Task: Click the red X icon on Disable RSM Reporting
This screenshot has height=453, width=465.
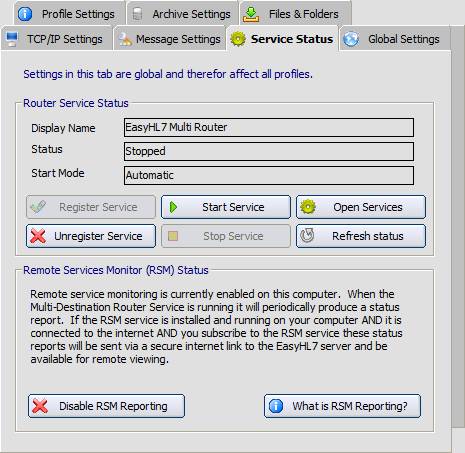Action: [40, 406]
